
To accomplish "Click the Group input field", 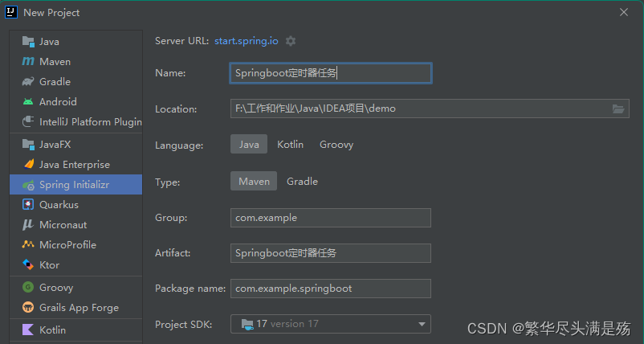I will point(331,218).
